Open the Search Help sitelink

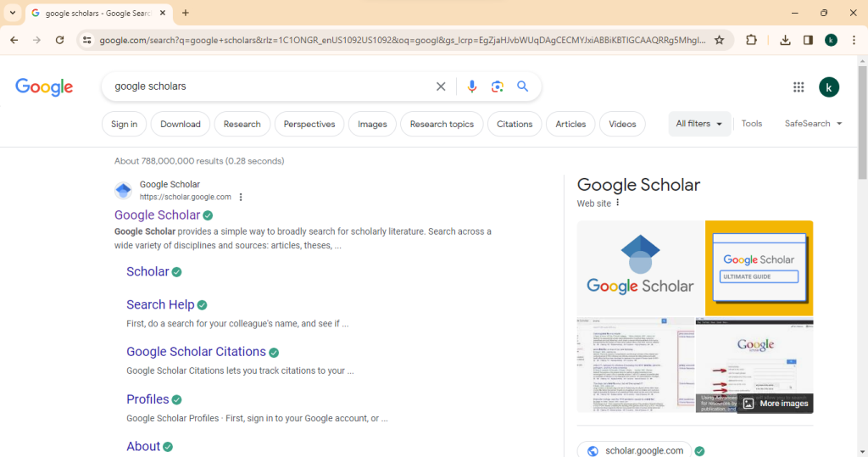(x=160, y=304)
